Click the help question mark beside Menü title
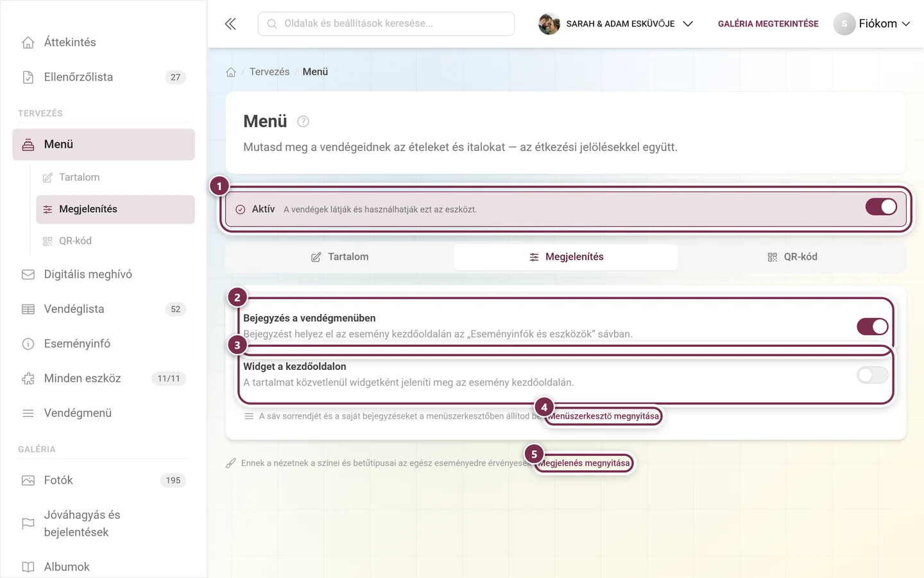The width and height of the screenshot is (924, 578). tap(304, 121)
